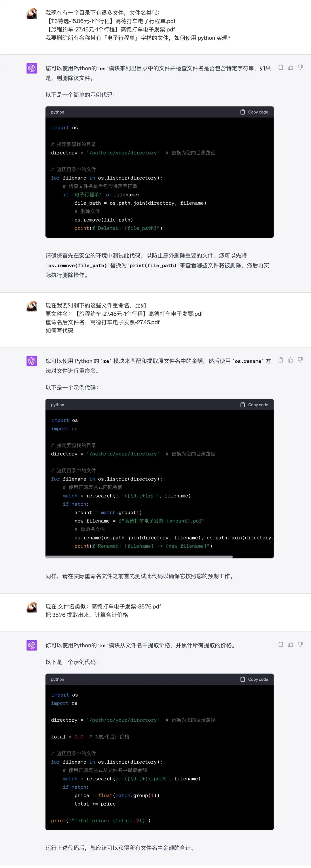Click Copy code on the os.rename code block

coord(254,405)
